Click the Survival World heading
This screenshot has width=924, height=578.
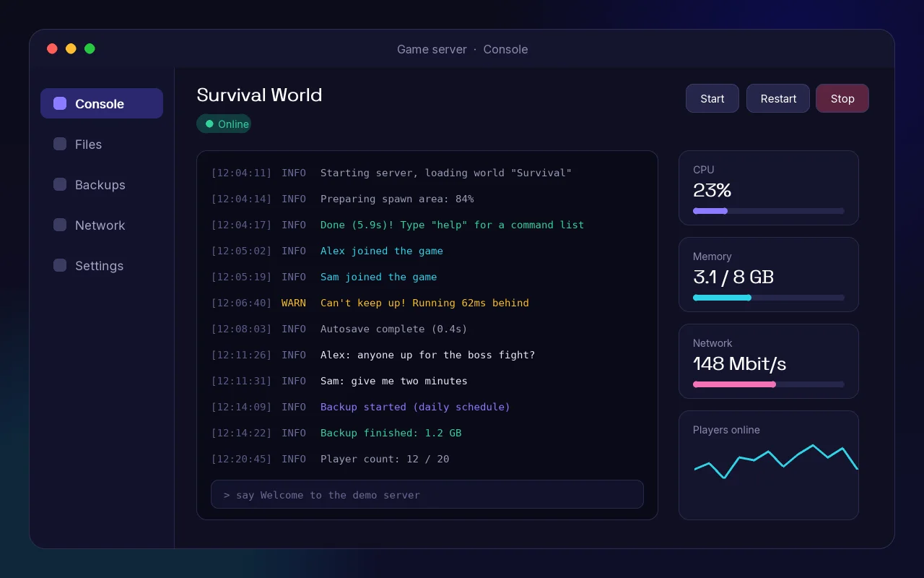pos(259,95)
